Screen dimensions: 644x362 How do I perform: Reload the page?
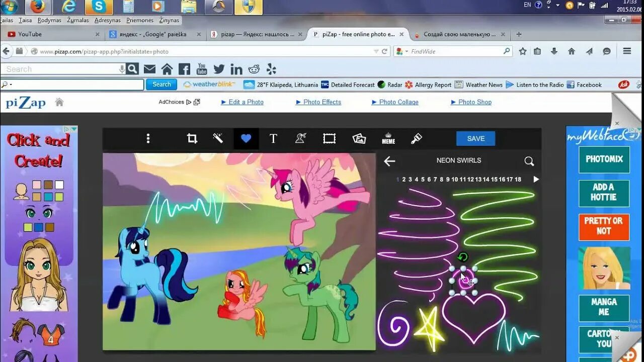384,51
